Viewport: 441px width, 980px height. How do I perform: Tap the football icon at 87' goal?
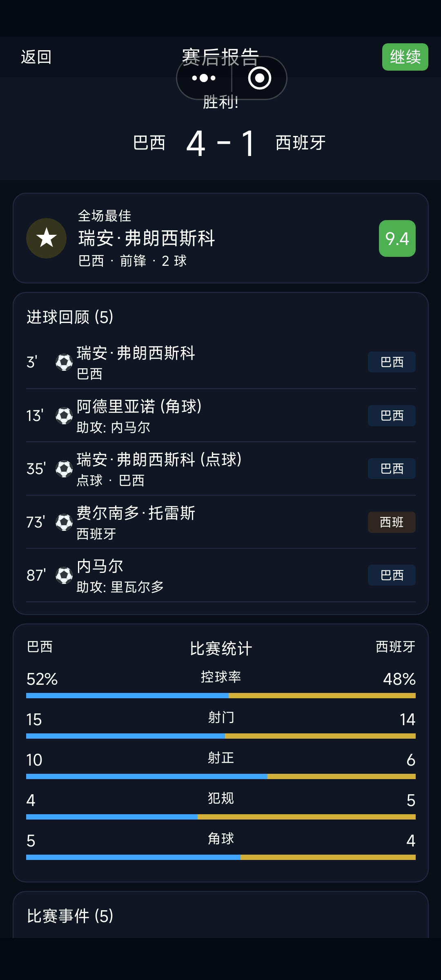tap(64, 575)
